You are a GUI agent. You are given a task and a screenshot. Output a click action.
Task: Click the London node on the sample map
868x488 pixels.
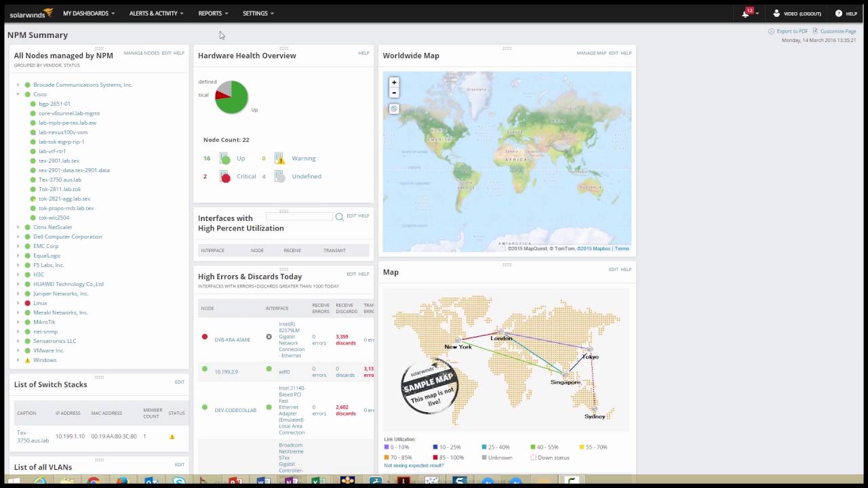coord(502,332)
